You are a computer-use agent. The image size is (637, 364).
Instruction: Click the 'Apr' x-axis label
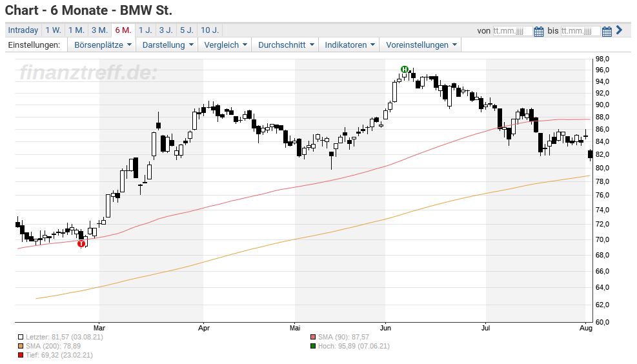click(203, 328)
